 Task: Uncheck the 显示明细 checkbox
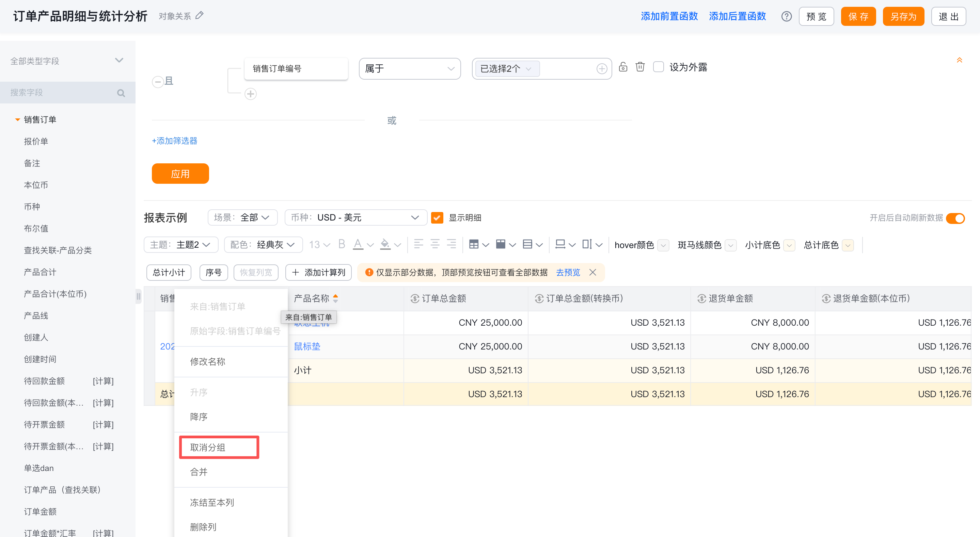click(x=437, y=217)
